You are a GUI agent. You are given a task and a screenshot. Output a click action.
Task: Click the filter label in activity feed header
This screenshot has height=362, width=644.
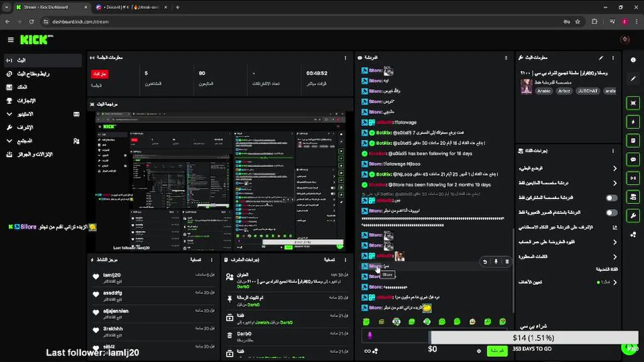click(x=196, y=260)
